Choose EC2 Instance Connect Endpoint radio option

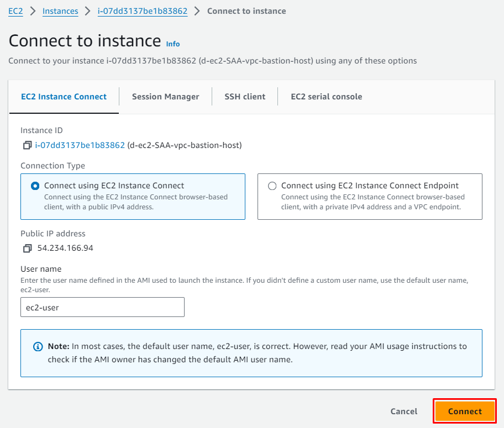[272, 186]
